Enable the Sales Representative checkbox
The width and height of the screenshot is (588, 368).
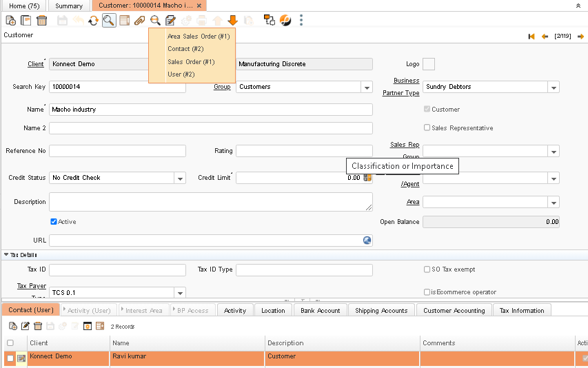[x=427, y=127]
